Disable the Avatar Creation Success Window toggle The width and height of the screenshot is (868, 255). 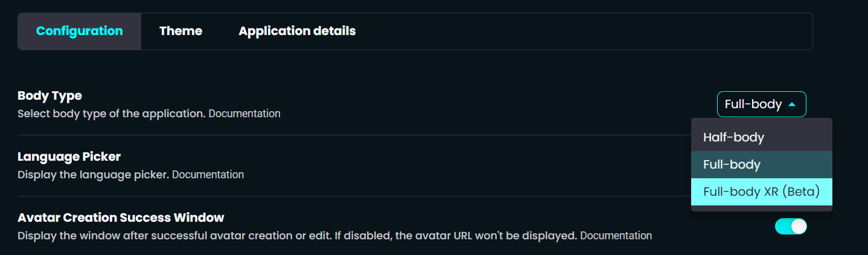tap(791, 227)
